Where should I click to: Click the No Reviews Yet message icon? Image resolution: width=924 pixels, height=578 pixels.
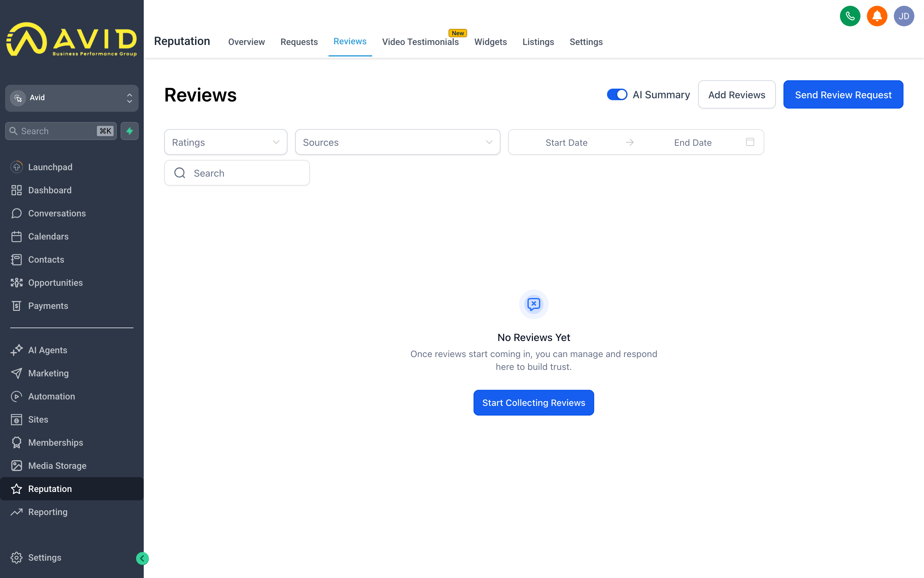(x=534, y=304)
